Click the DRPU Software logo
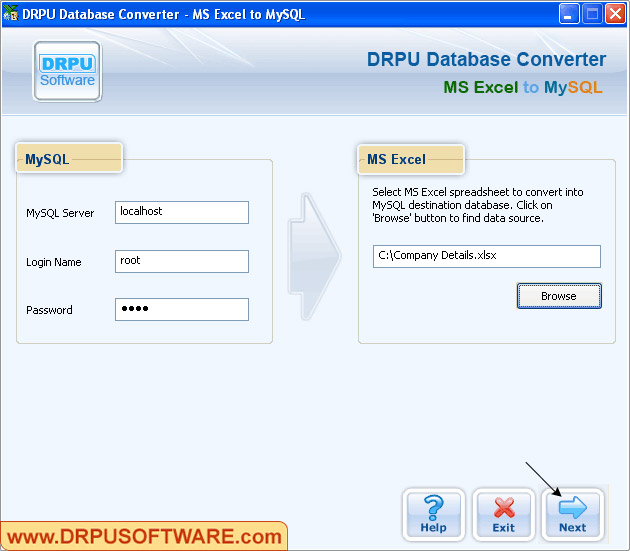The width and height of the screenshot is (630, 551). click(x=68, y=71)
